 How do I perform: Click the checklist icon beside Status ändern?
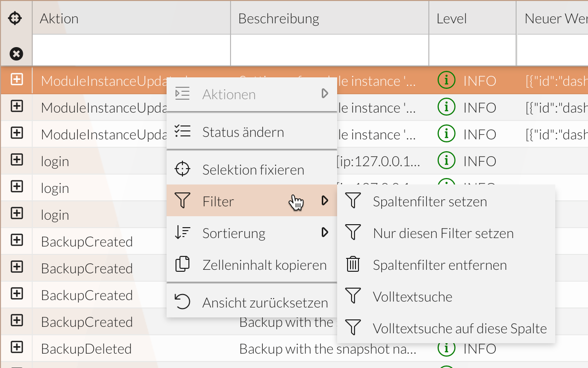[182, 131]
